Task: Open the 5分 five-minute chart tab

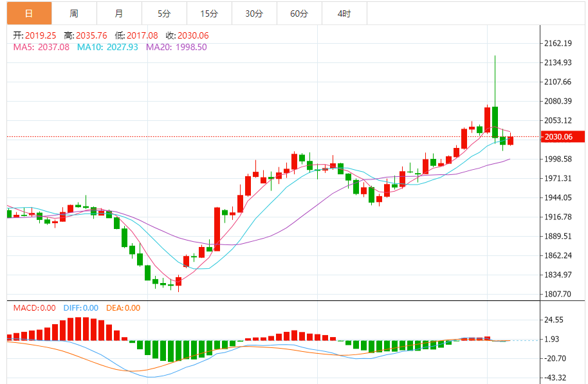Action: (164, 14)
